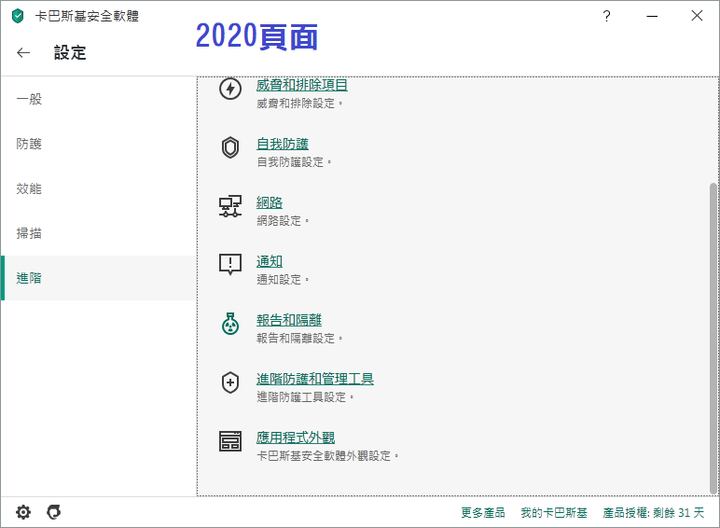Click the exclamation speech bubble icon beside 通知
The width and height of the screenshot is (720, 528).
pos(230,265)
